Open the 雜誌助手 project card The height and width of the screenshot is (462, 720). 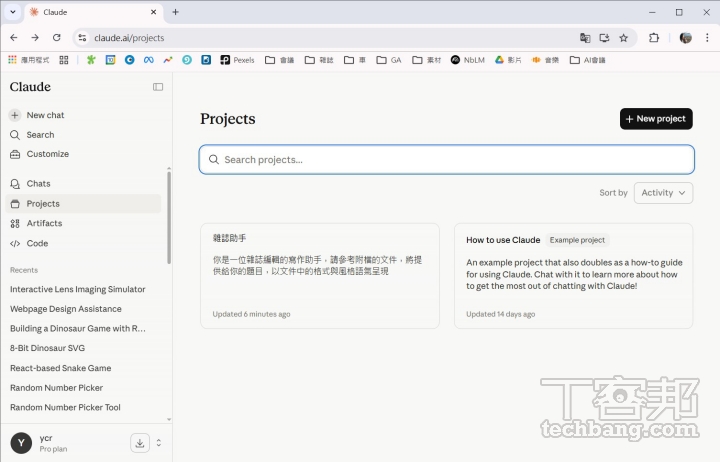click(x=320, y=276)
